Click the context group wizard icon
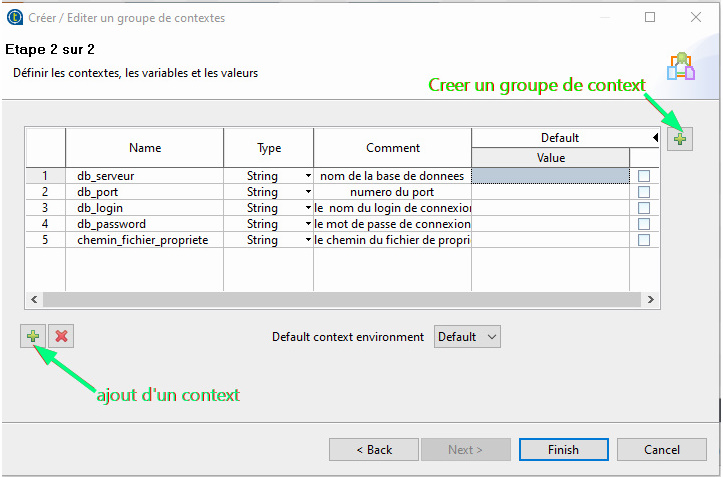Image resolution: width=723 pixels, height=477 pixels. 681,66
